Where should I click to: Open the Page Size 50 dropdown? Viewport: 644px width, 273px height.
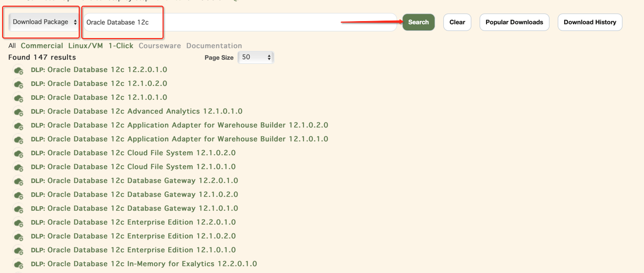click(256, 58)
